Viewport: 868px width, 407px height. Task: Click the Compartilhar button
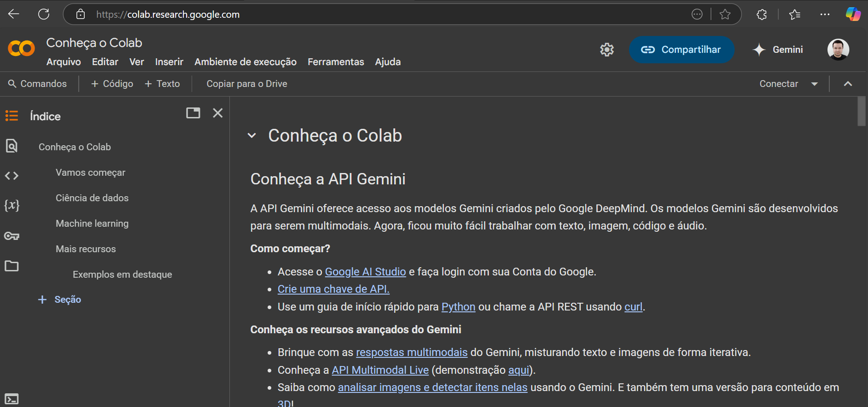coord(681,50)
